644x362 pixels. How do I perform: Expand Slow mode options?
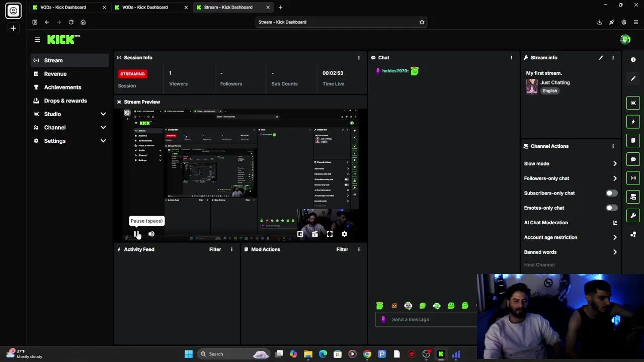[x=615, y=163]
